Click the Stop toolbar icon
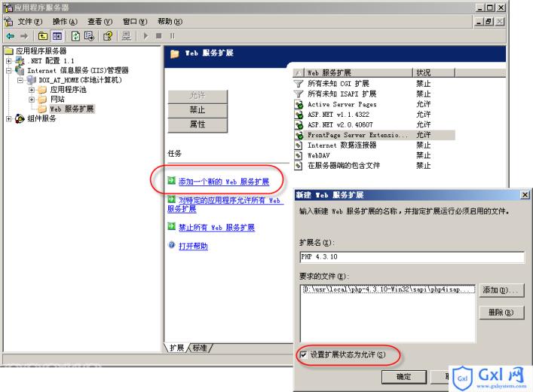 click(x=159, y=35)
